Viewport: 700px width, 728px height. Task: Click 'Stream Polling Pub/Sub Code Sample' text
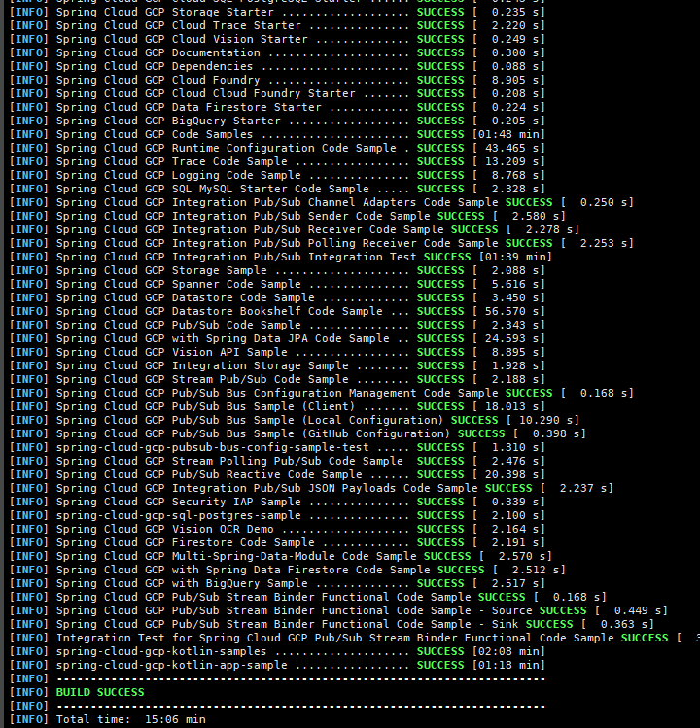[x=288, y=461]
